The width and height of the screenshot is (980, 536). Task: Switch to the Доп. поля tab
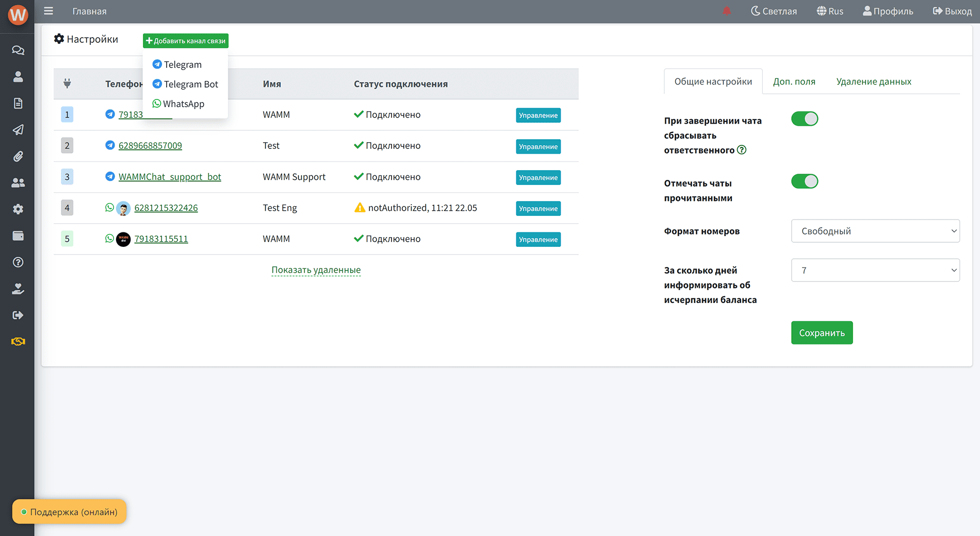[x=794, y=81]
